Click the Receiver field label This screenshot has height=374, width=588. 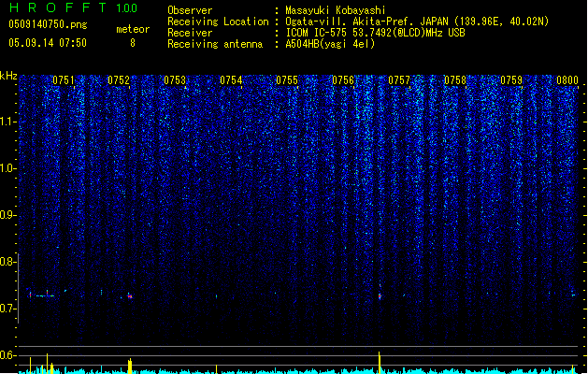[x=190, y=33]
